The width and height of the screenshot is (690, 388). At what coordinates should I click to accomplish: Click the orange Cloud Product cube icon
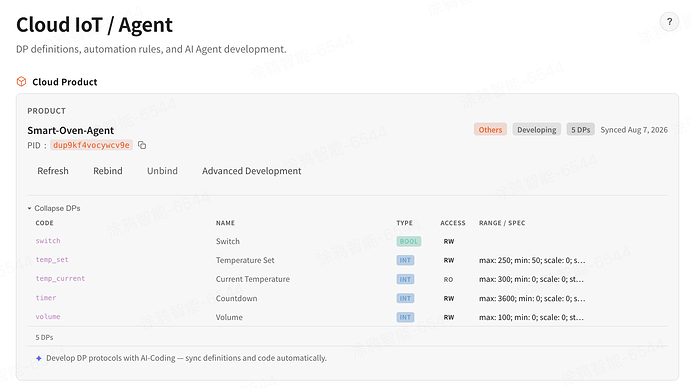[x=21, y=81]
